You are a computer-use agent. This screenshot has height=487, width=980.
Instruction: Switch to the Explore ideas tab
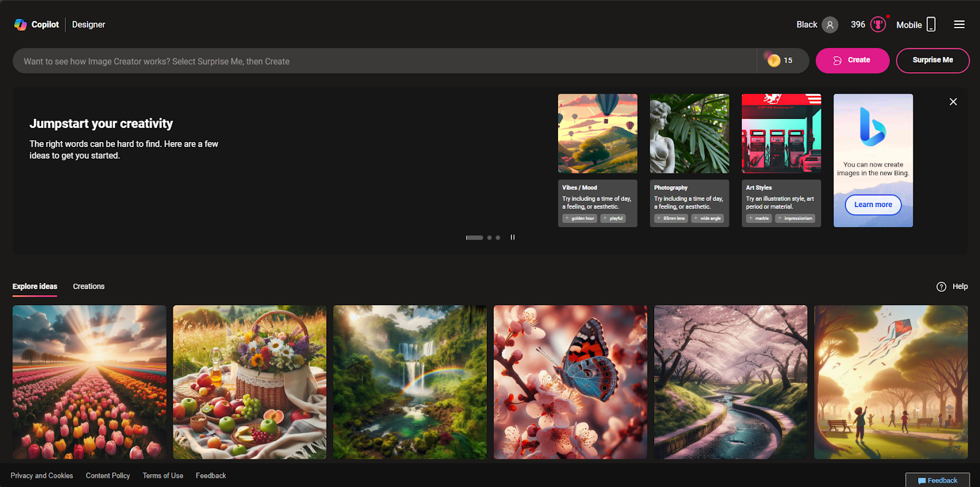coord(35,287)
